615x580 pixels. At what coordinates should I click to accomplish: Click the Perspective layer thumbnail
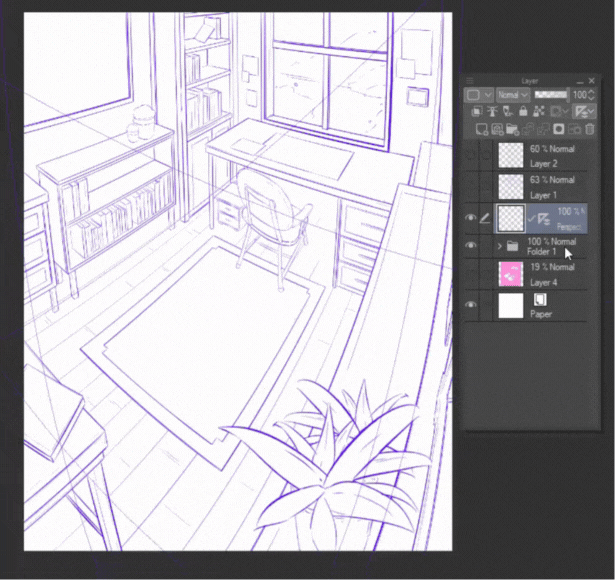[511, 218]
